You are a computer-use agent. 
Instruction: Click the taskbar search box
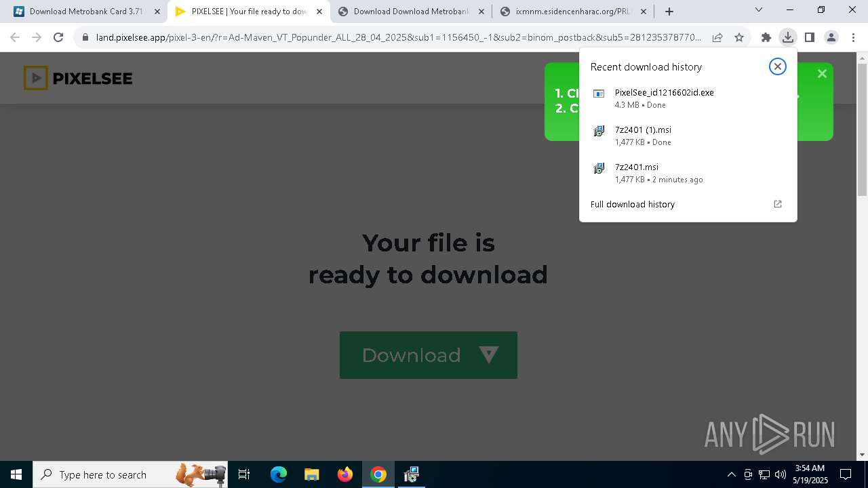point(131,474)
